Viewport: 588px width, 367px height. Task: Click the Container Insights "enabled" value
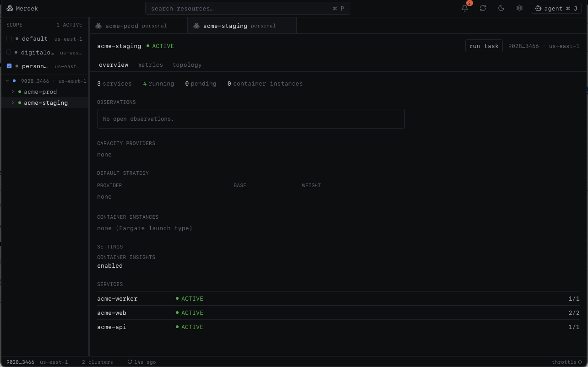tap(110, 266)
